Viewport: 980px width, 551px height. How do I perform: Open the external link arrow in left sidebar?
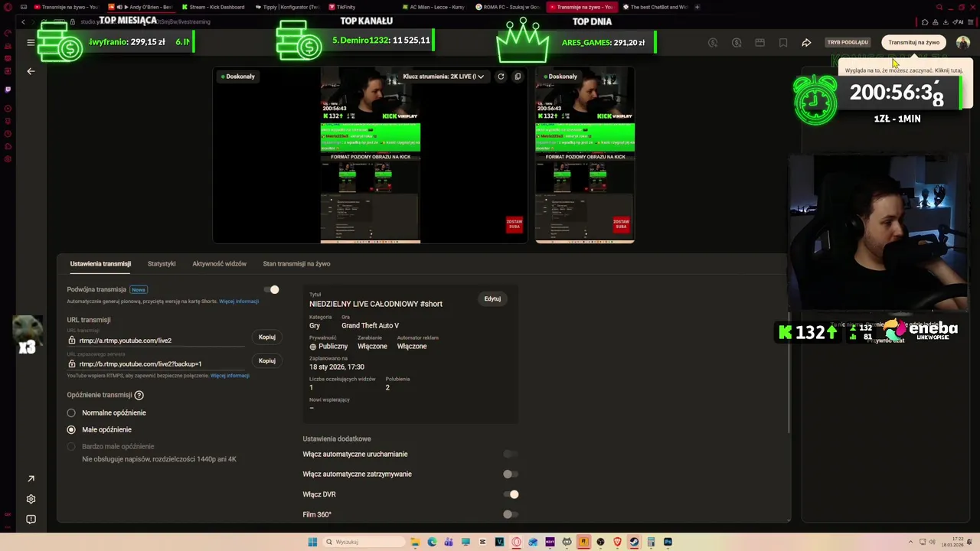(31, 479)
